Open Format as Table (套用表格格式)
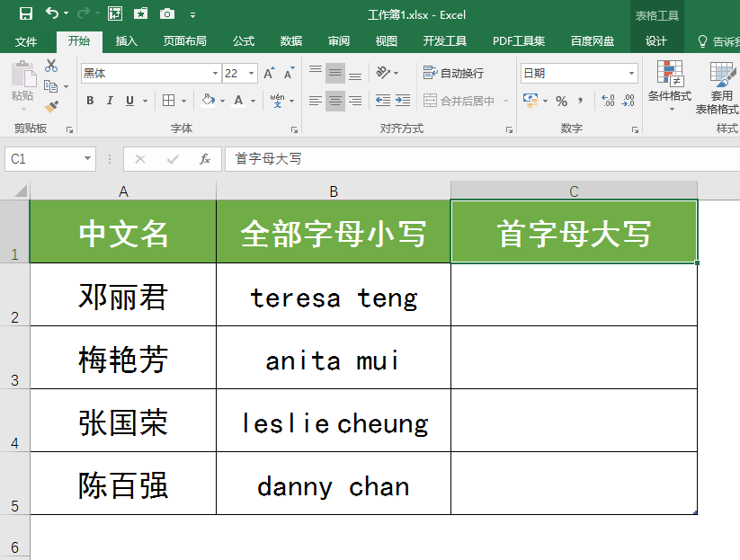Screen dimensions: 740x560 pyautogui.click(x=719, y=88)
